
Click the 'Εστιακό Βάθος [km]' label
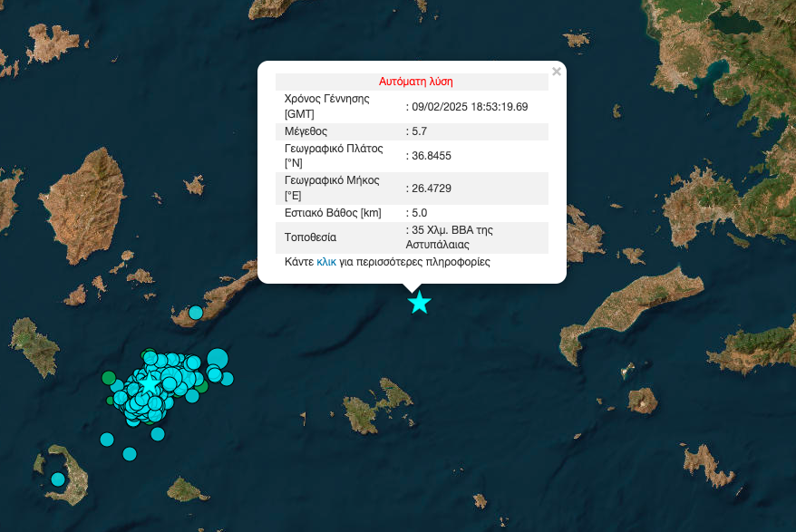pos(333,213)
